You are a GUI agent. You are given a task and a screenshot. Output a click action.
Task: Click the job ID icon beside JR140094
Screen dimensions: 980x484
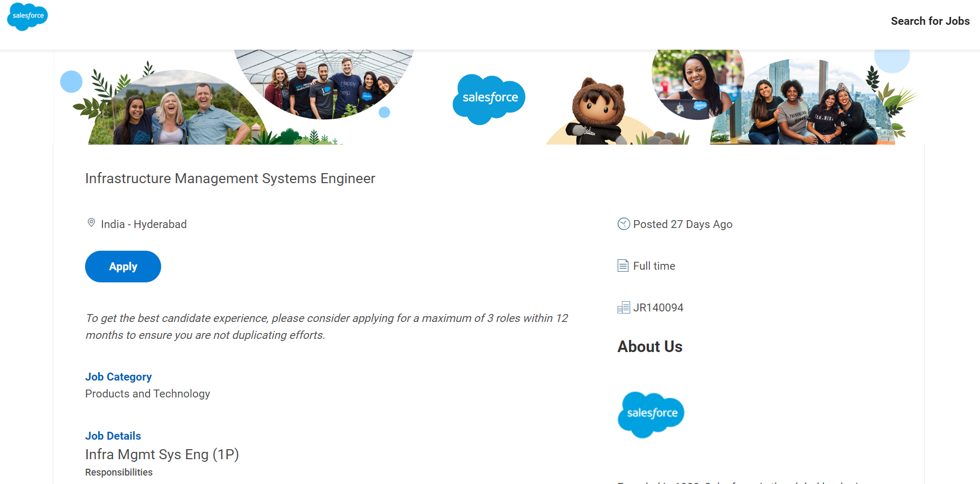pyautogui.click(x=623, y=307)
